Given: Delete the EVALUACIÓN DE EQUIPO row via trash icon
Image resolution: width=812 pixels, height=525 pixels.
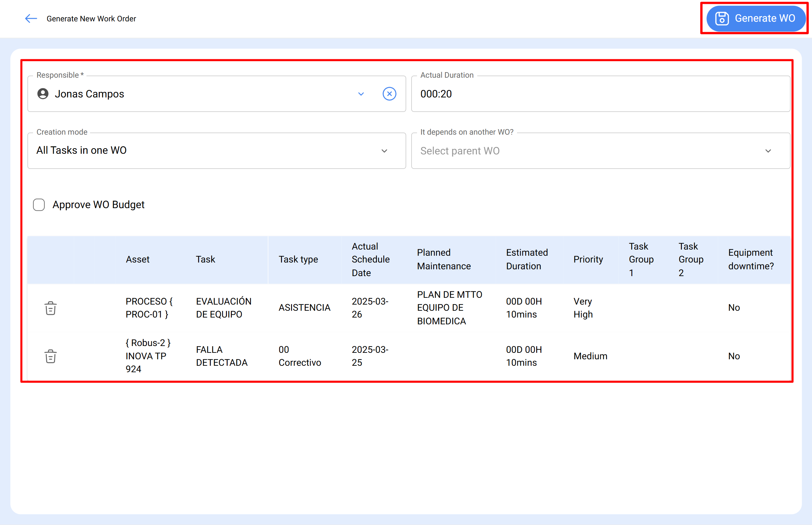Looking at the screenshot, I should [50, 307].
